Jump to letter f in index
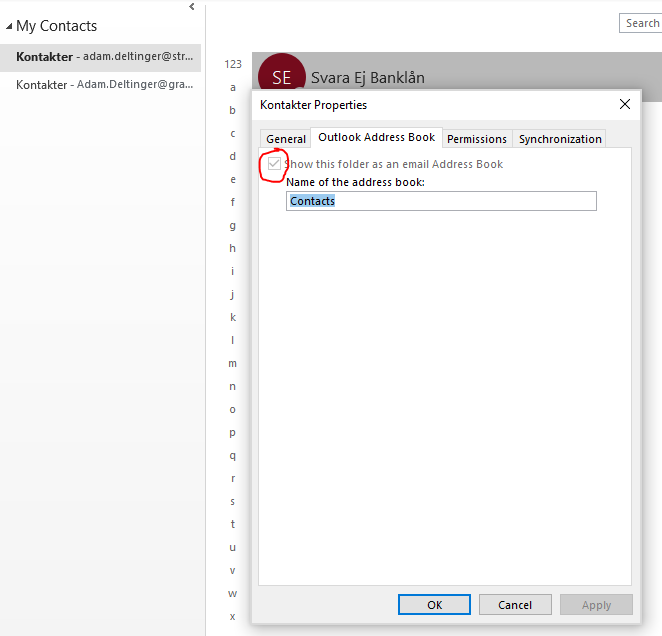The image size is (662, 636). (233, 202)
